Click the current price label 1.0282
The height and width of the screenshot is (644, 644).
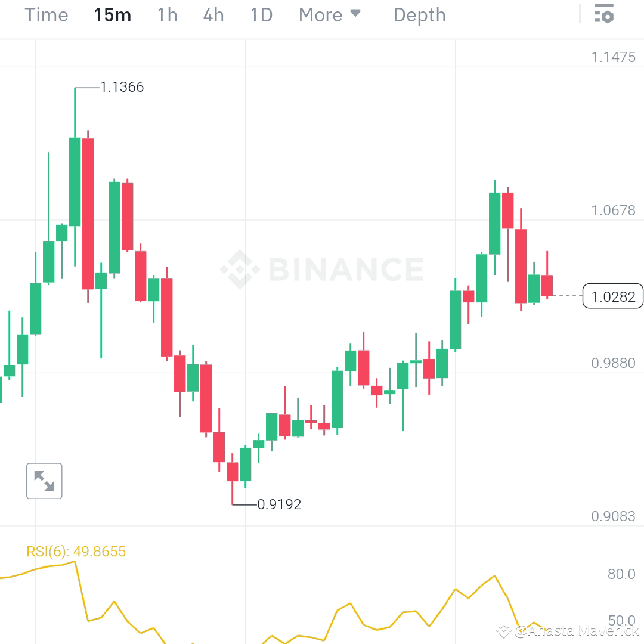click(613, 296)
